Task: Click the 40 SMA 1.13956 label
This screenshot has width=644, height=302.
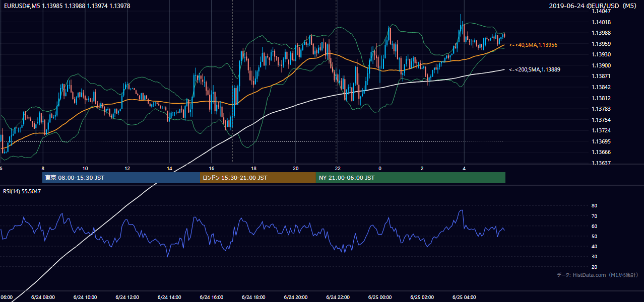Action: tap(533, 45)
